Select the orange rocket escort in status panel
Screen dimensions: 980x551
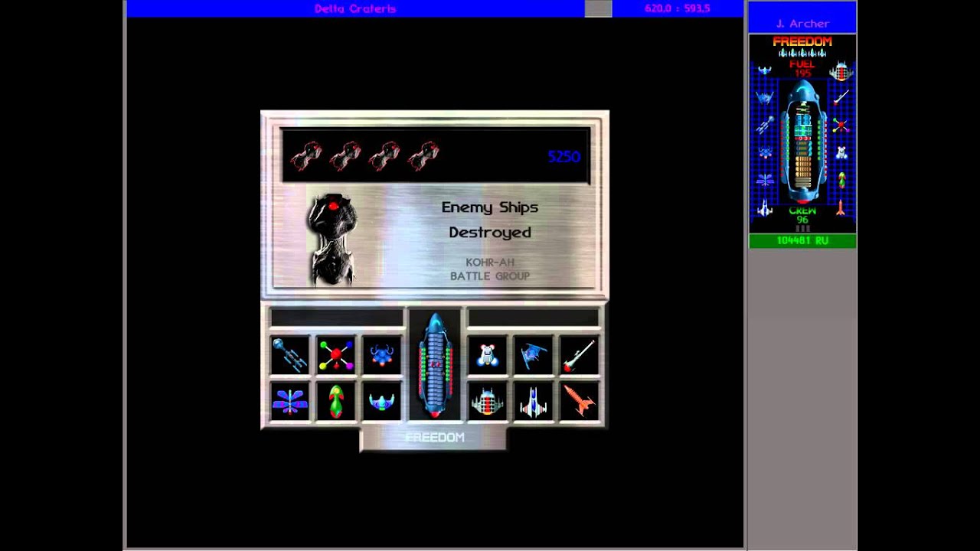pos(841,207)
